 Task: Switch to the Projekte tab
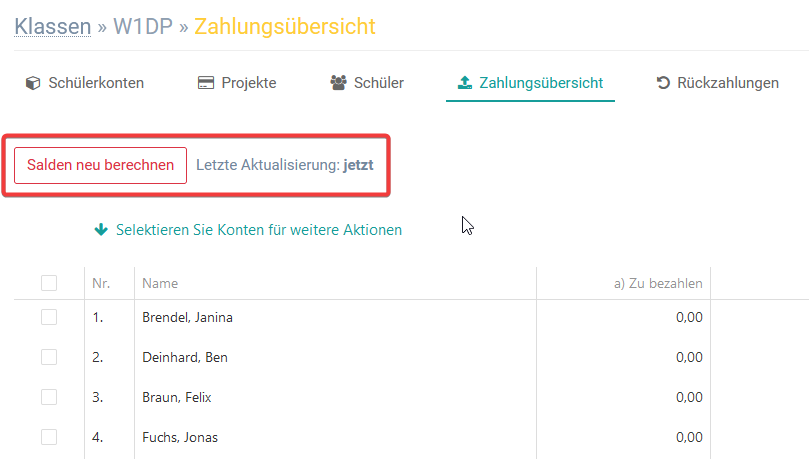pyautogui.click(x=248, y=83)
